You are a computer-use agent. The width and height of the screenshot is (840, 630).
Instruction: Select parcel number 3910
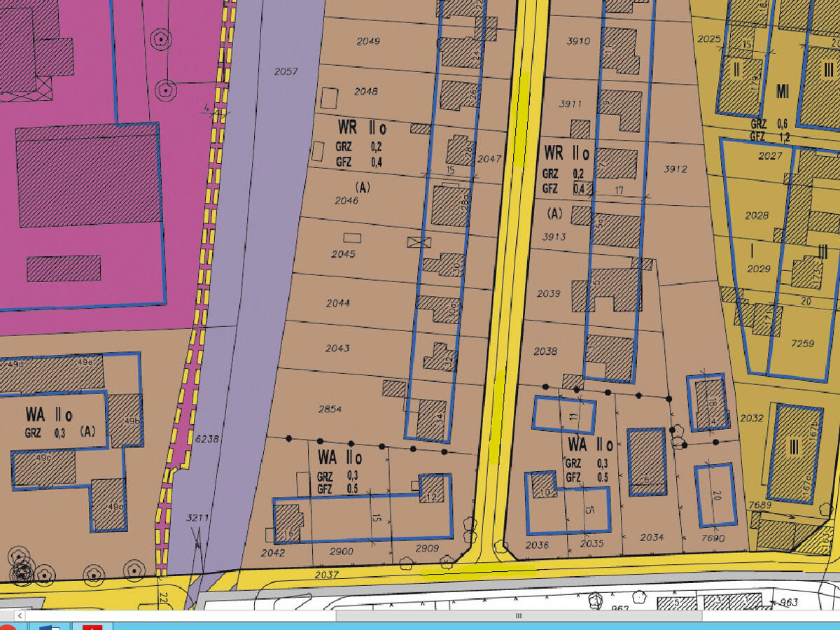coord(577,41)
